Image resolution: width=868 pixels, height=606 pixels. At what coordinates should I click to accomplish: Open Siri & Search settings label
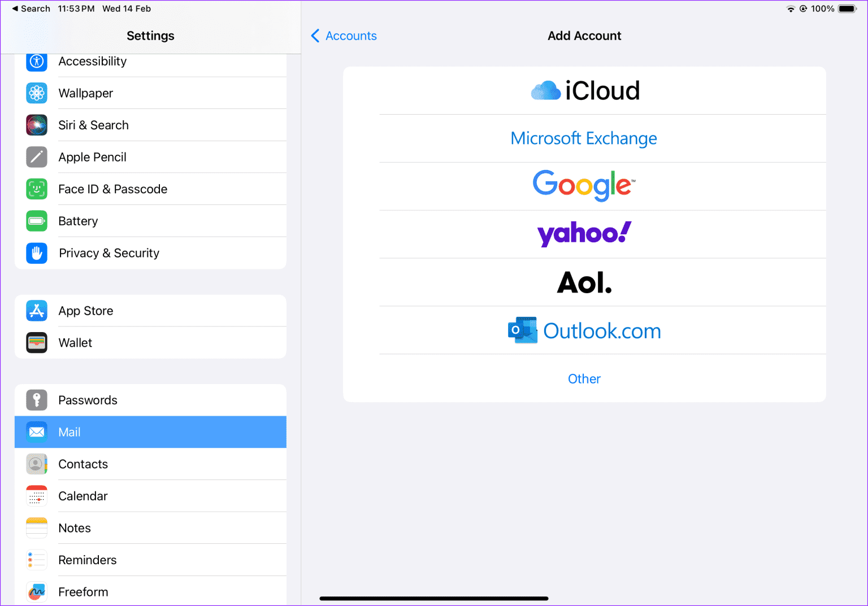(94, 125)
